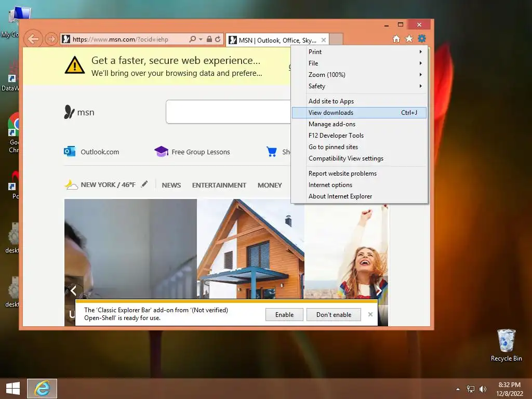Click the Tools gear icon
Screen dimensions: 532x399
click(422, 38)
